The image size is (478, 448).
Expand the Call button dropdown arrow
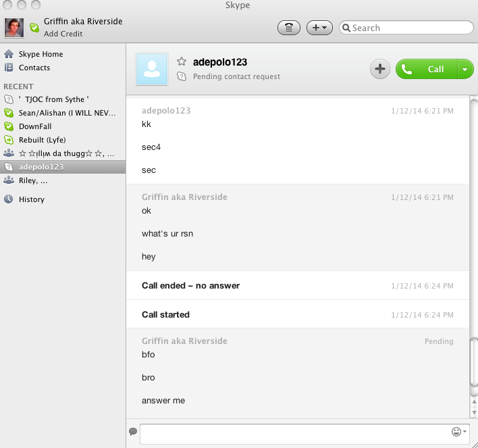(465, 69)
